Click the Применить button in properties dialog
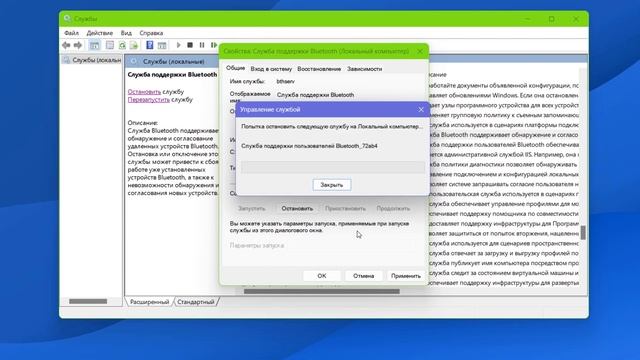Viewport: 640px width, 360px height. [406, 276]
